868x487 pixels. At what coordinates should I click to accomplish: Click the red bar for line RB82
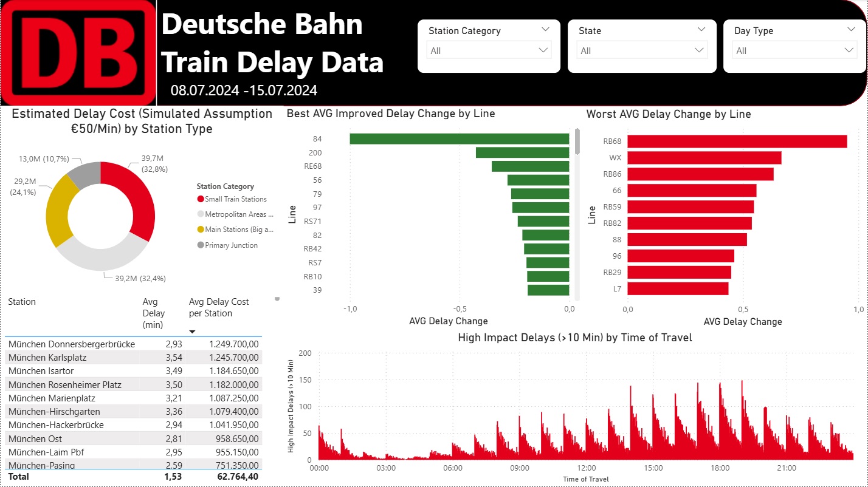(690, 223)
